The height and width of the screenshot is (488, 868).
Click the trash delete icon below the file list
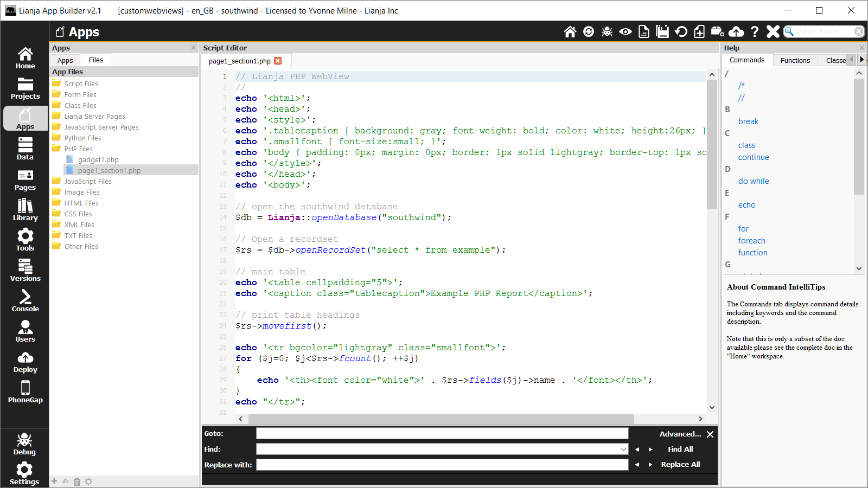coord(77,481)
